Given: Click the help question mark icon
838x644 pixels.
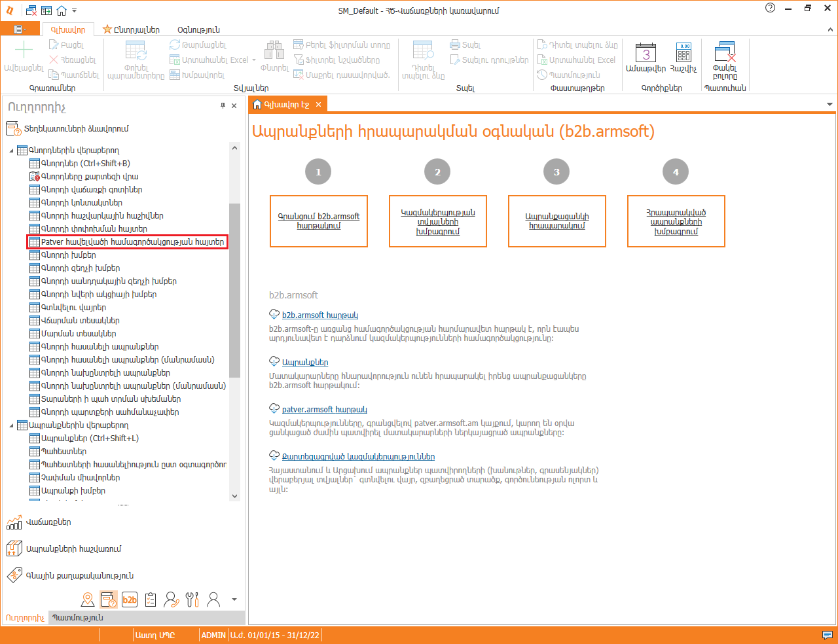Looking at the screenshot, I should (x=771, y=8).
